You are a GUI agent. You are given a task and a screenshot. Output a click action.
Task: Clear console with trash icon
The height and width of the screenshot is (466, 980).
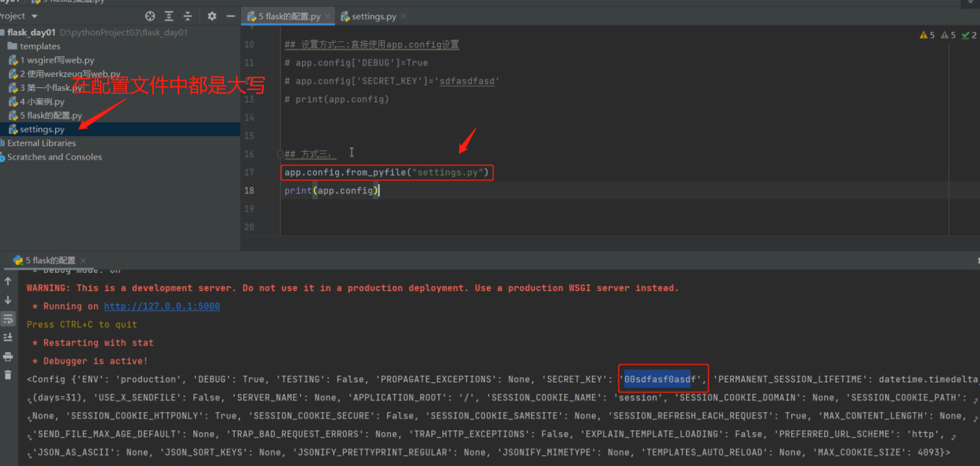point(8,375)
